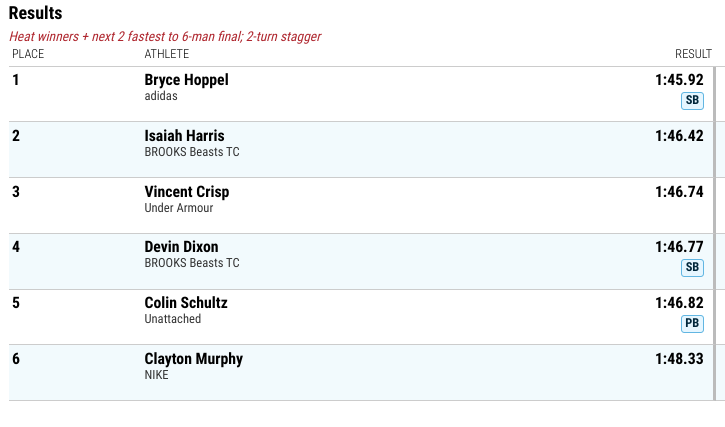Click the red heat winners qualification note
The height and width of the screenshot is (427, 725).
pyautogui.click(x=165, y=37)
